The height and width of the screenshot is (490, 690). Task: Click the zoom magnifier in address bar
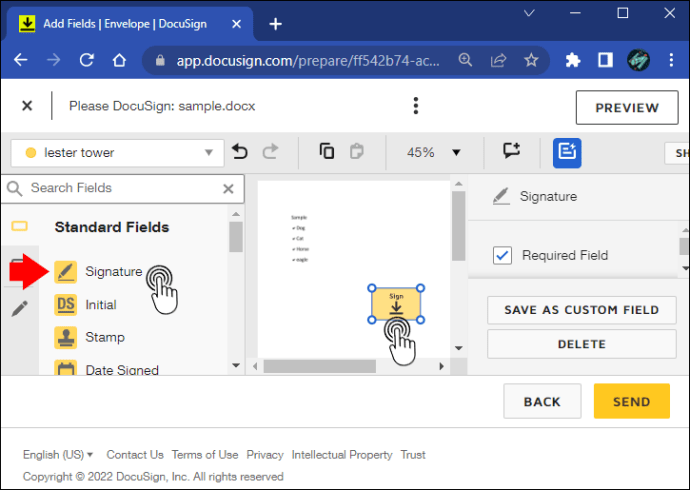465,60
